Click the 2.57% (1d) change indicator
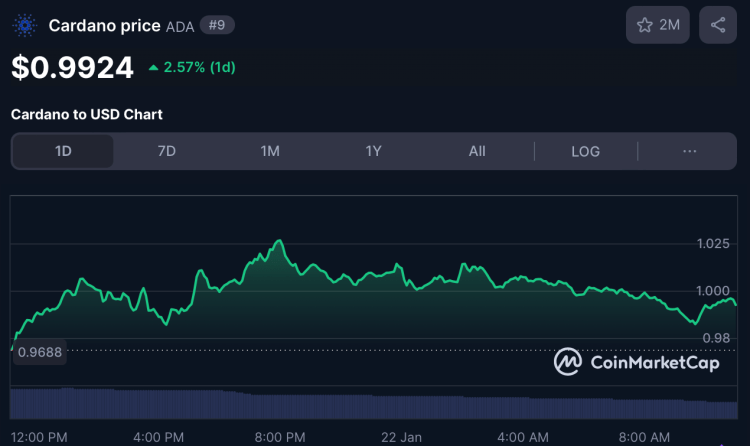750x446 pixels. point(192,67)
